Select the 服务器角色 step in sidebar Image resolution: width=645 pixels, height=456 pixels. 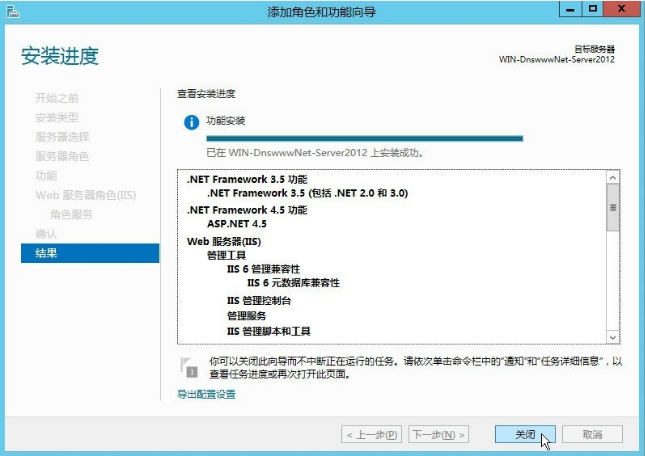pyautogui.click(x=62, y=156)
